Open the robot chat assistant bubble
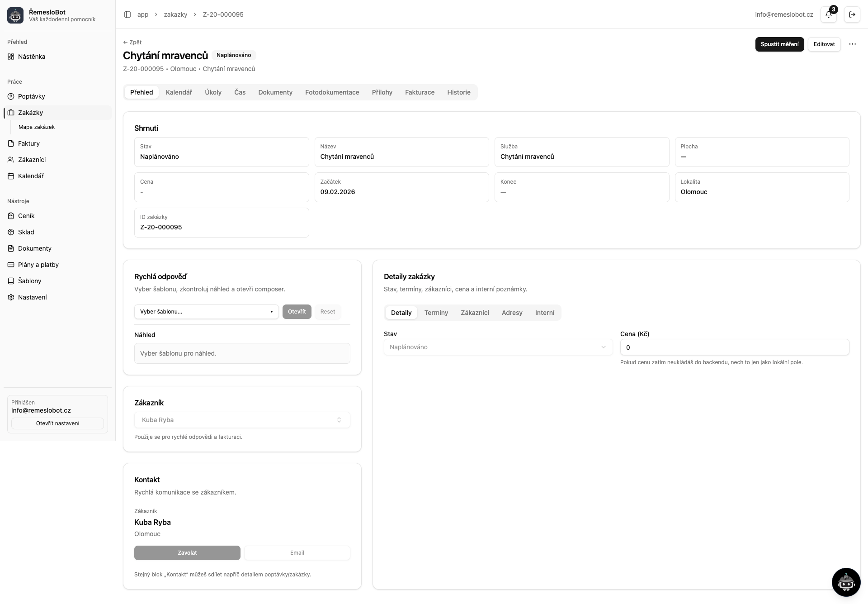 point(846,582)
